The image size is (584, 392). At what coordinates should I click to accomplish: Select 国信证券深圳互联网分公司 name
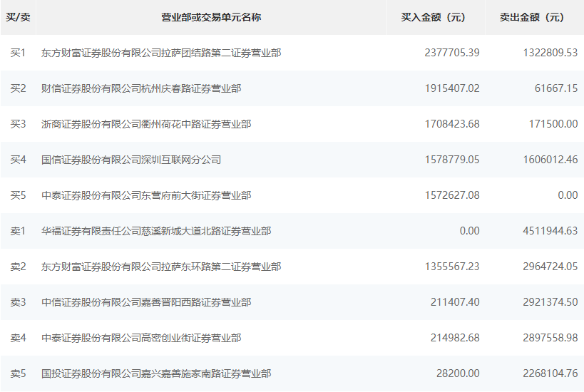131,160
